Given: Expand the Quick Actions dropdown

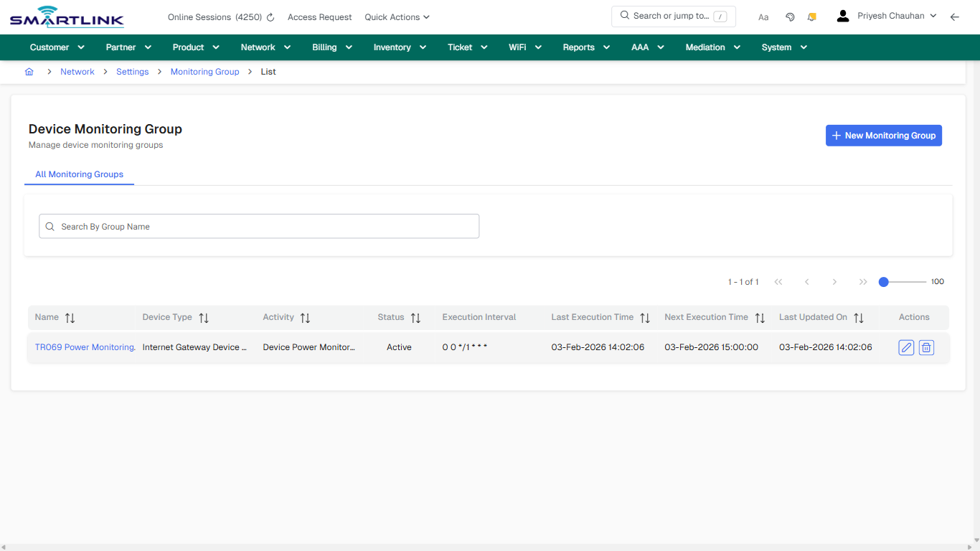Looking at the screenshot, I should [x=397, y=17].
